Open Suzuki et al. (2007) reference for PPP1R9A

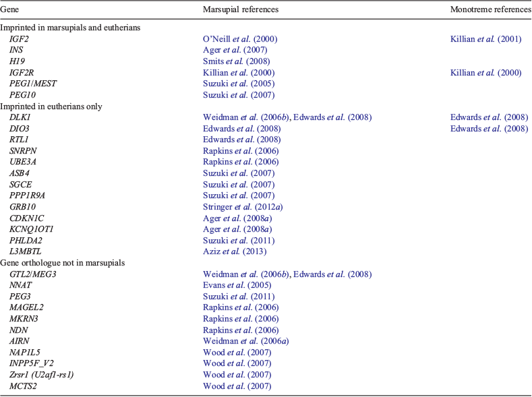point(239,195)
